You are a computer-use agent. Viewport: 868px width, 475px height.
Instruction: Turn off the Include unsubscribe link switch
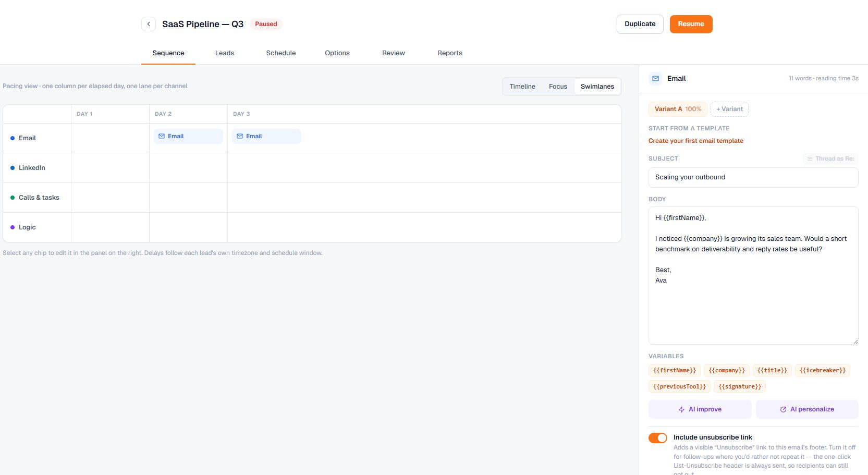(x=658, y=438)
